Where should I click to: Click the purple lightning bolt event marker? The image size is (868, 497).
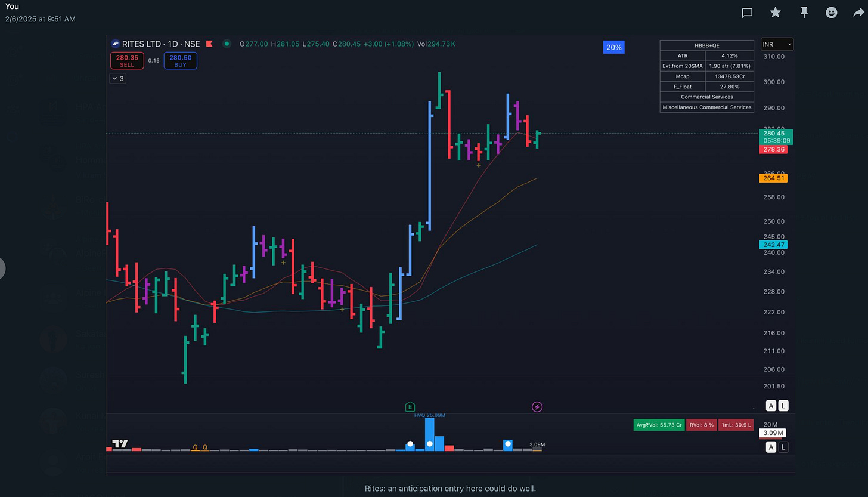[537, 407]
